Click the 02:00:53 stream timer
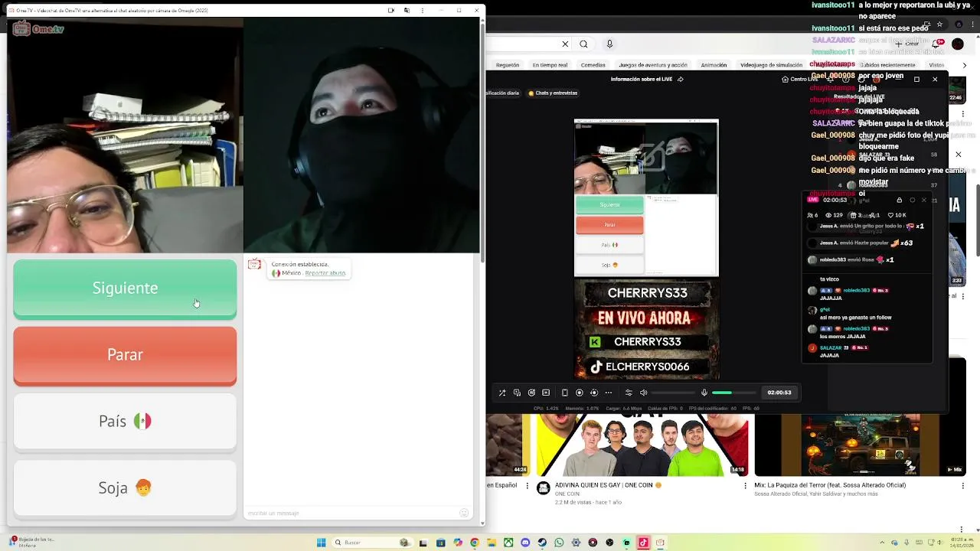 pos(779,393)
